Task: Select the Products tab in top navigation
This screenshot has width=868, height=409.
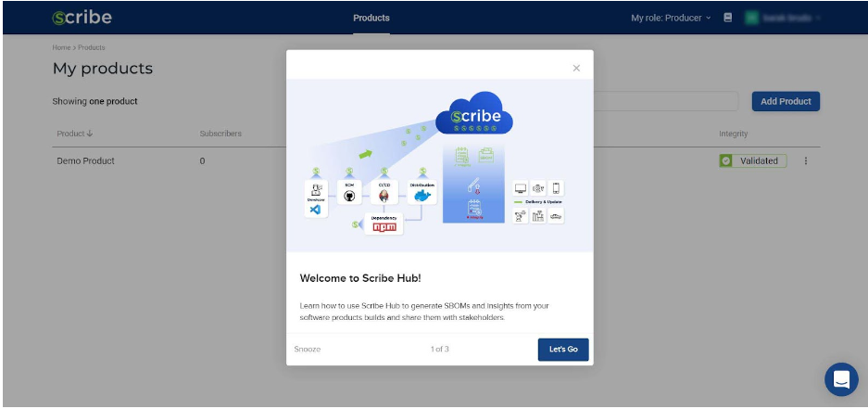Action: click(371, 18)
